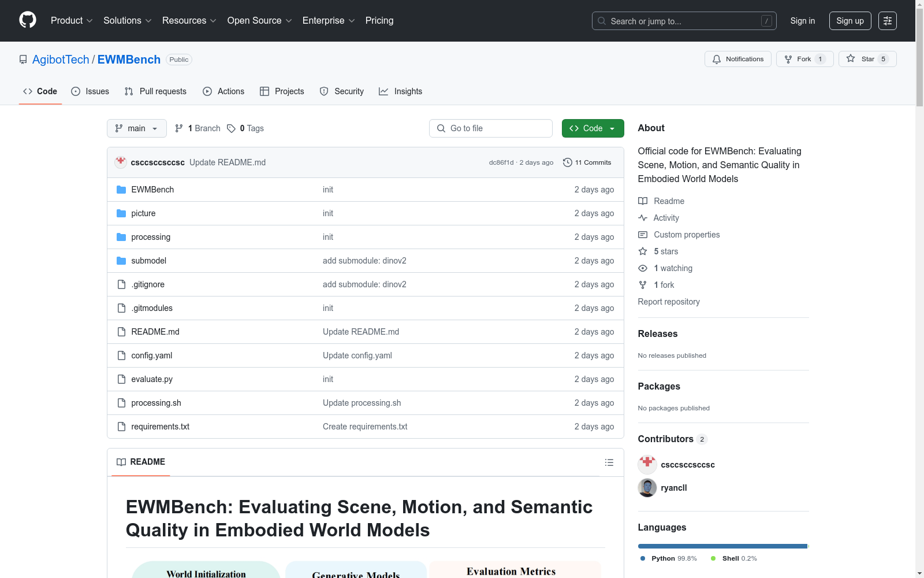
Task: Click the README outline list icon
Action: (x=609, y=462)
